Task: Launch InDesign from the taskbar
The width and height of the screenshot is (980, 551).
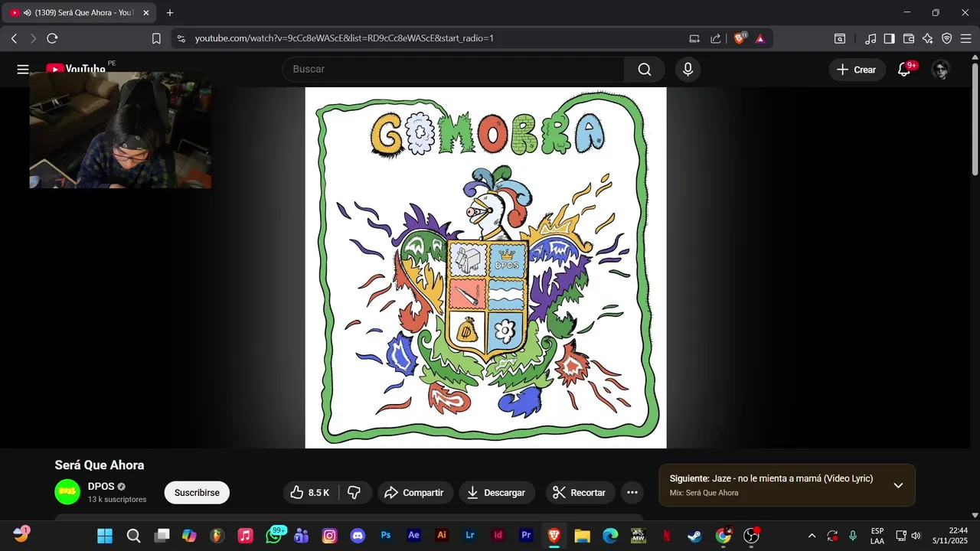Action: pos(498,536)
